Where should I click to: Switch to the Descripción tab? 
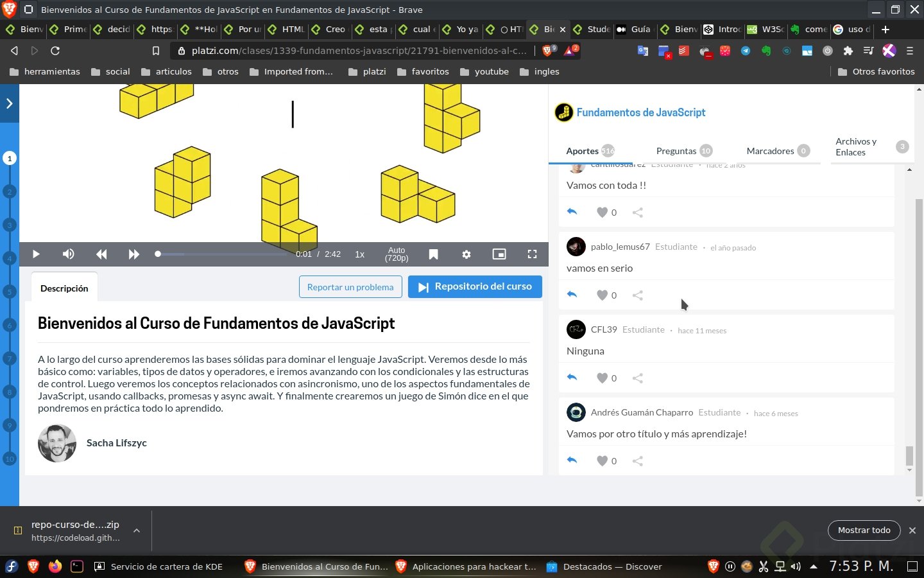pos(64,288)
